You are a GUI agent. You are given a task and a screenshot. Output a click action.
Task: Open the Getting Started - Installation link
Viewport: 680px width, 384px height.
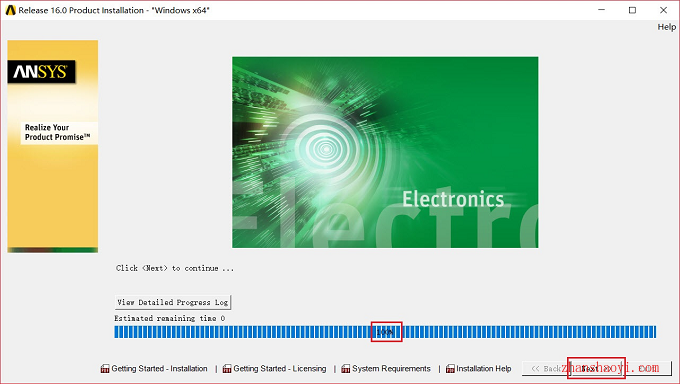(159, 369)
